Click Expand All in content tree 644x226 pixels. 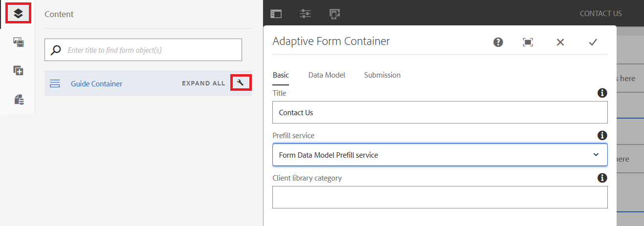tap(203, 83)
